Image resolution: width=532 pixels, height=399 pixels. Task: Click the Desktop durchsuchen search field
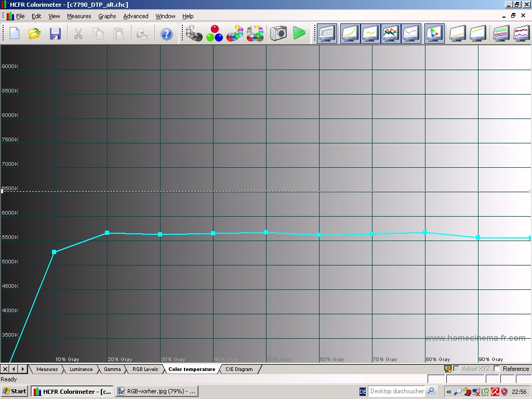397,391
